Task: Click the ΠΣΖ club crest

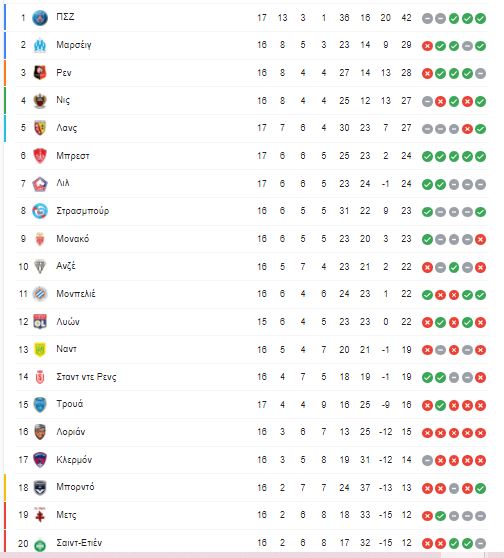Action: (40, 18)
